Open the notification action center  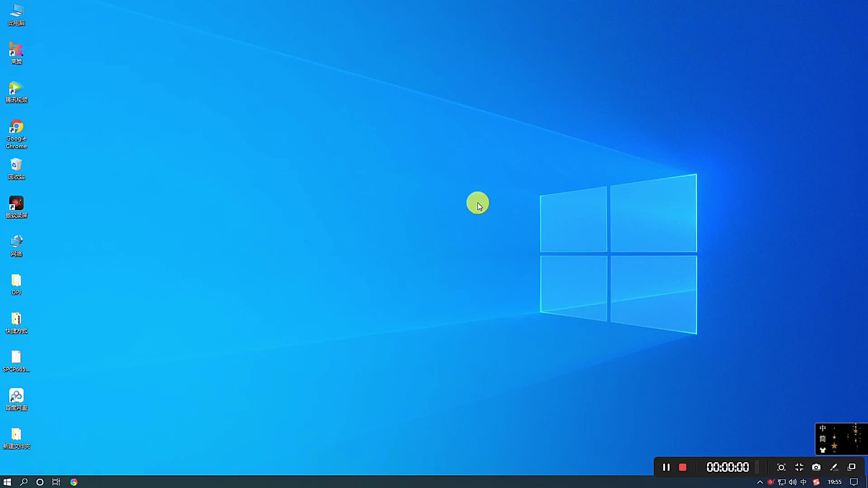tap(854, 482)
